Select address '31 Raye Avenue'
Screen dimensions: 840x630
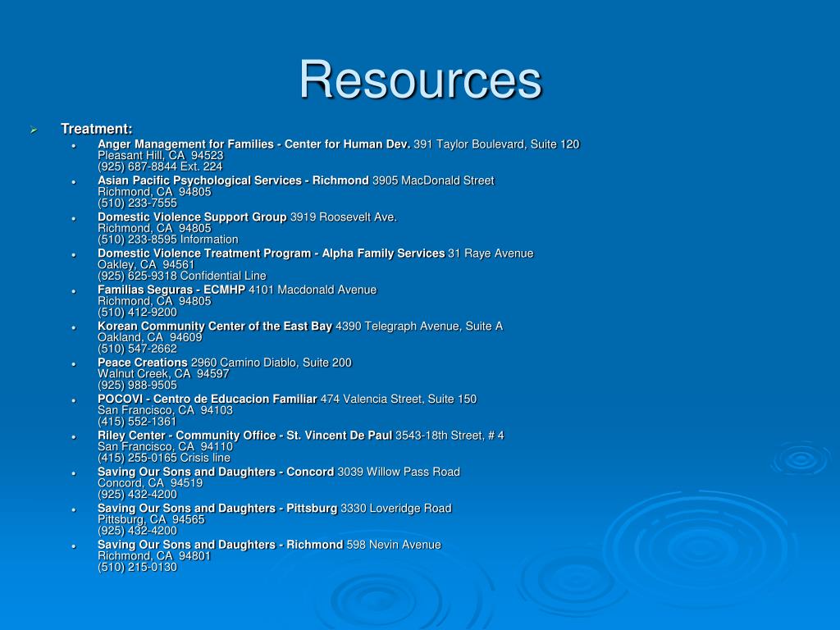491,253
